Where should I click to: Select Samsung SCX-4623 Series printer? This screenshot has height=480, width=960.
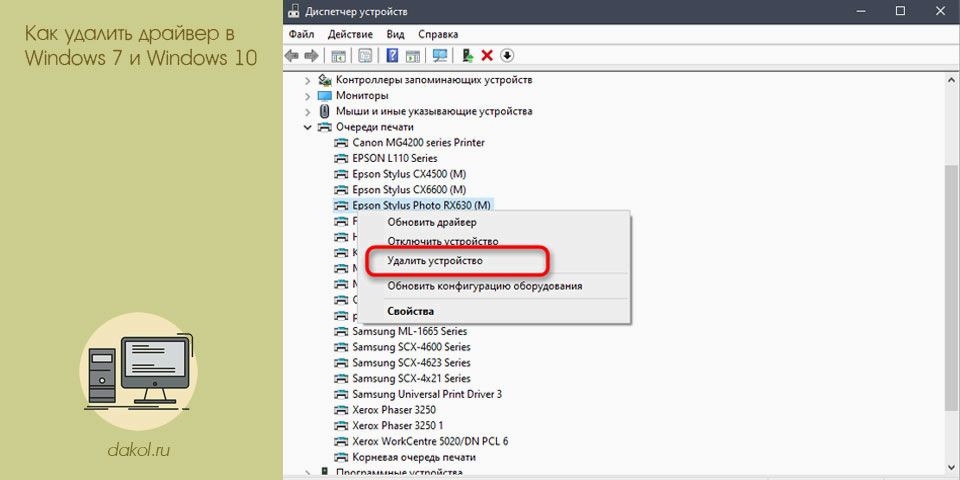(x=411, y=362)
